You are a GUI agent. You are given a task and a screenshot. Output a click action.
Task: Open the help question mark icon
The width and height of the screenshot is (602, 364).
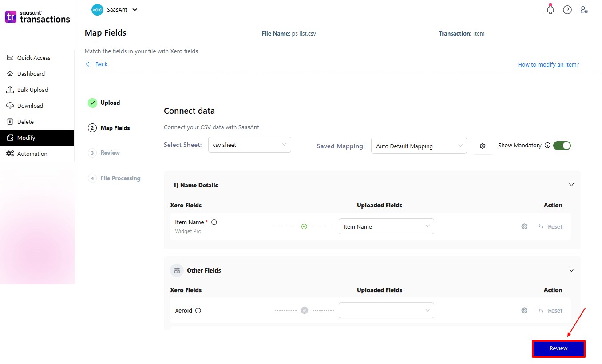point(567,10)
